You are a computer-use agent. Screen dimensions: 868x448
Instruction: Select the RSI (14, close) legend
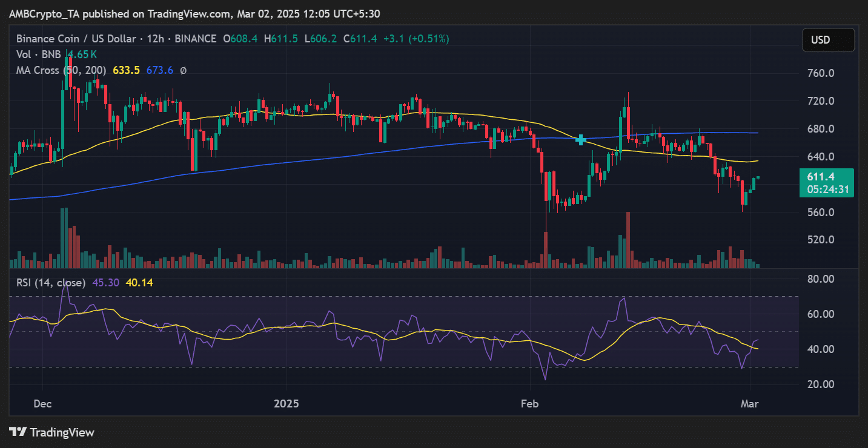tap(50, 282)
